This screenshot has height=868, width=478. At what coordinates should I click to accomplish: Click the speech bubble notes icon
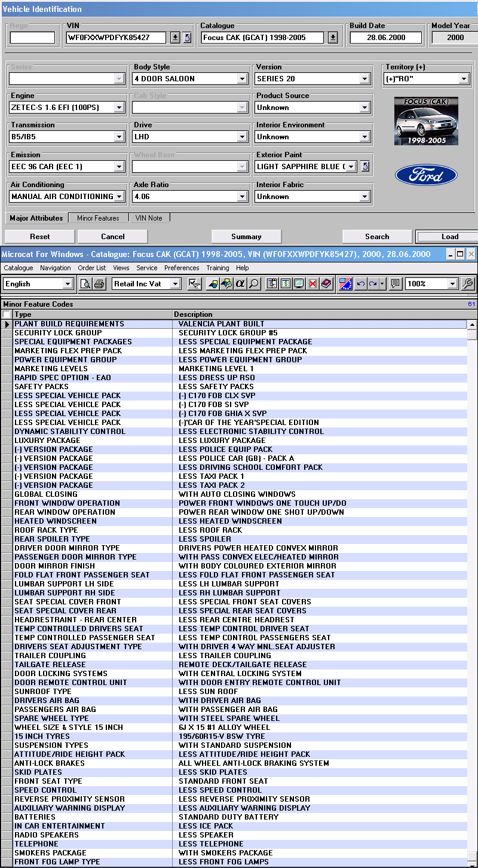click(395, 284)
